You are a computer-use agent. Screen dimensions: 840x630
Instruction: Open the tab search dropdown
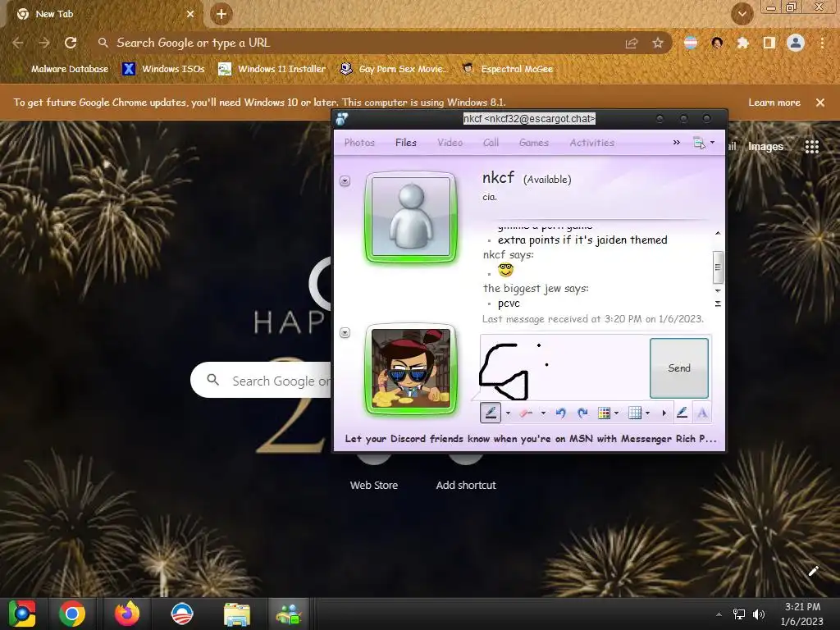click(x=742, y=15)
